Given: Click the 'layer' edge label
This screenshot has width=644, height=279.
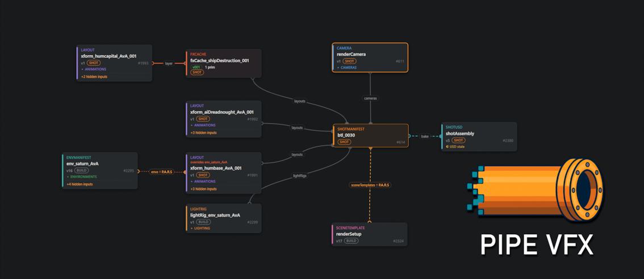Looking at the screenshot, I should coord(169,64).
